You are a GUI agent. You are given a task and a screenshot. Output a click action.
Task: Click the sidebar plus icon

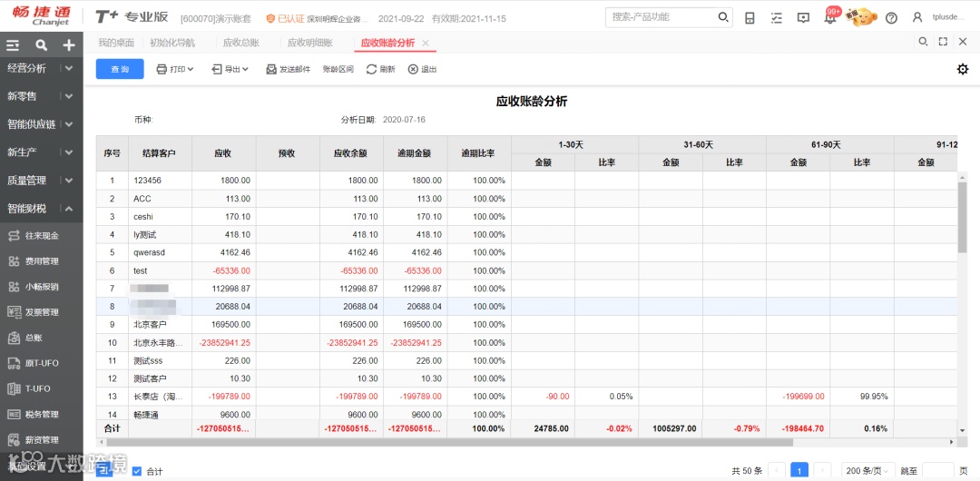[x=69, y=45]
